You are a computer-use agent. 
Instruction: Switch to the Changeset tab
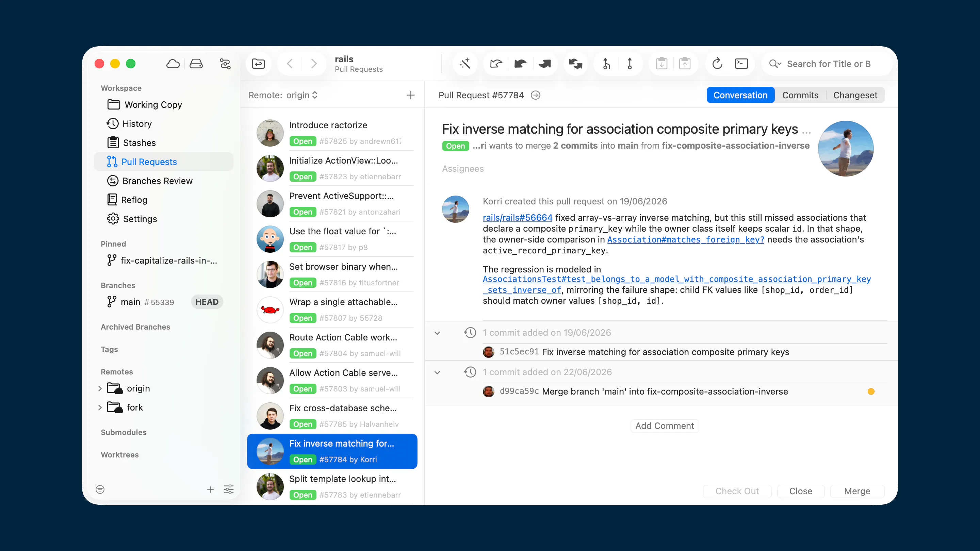pyautogui.click(x=855, y=95)
